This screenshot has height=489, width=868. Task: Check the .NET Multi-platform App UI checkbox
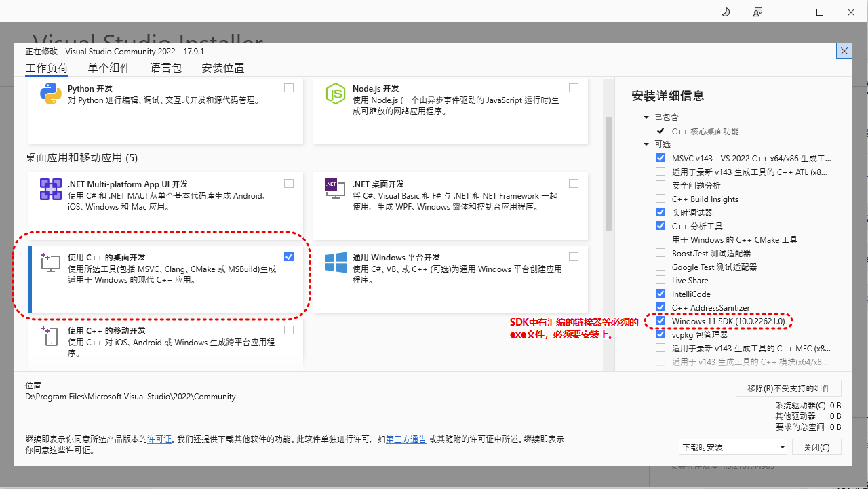[289, 183]
